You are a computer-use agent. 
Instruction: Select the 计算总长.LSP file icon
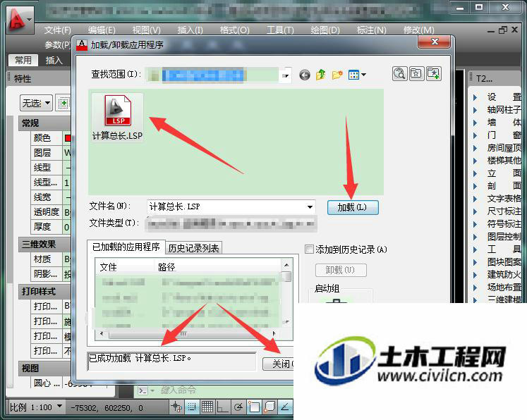tap(118, 117)
